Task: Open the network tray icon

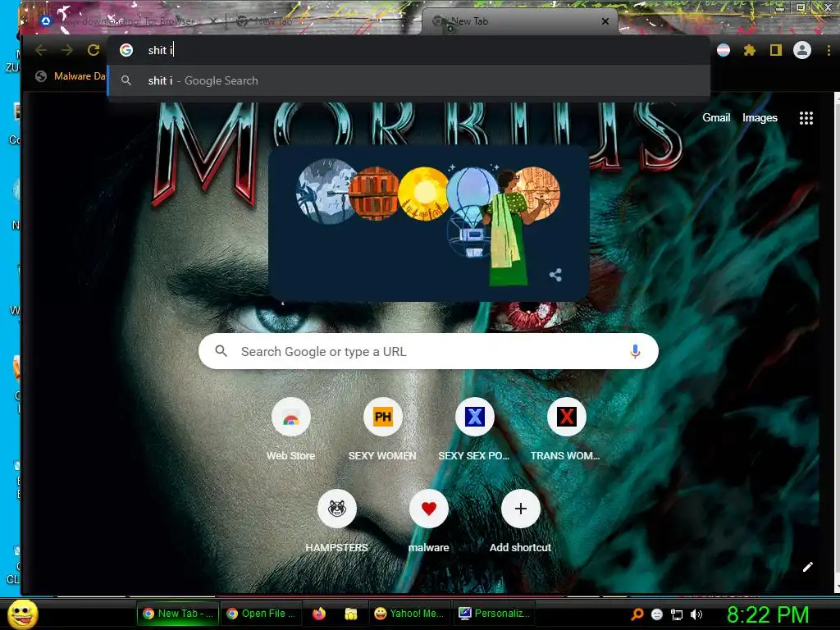Action: 677,614
